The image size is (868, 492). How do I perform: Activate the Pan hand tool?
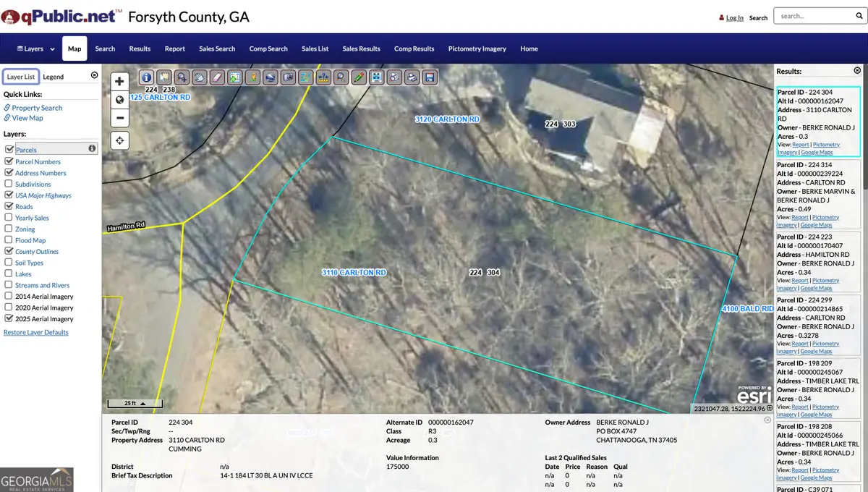(199, 77)
